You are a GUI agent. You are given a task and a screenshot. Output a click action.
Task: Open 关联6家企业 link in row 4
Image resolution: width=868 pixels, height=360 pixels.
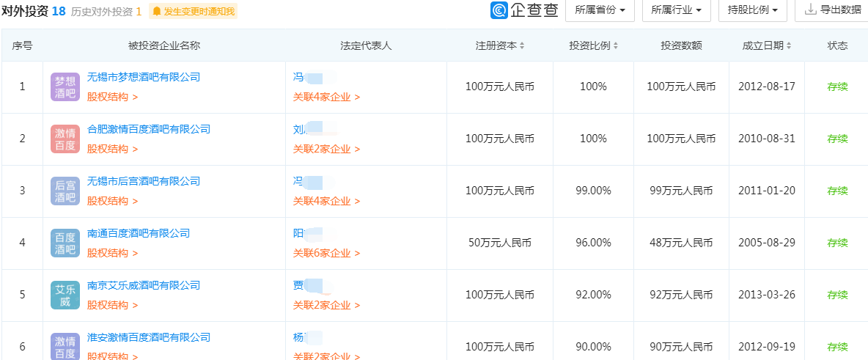tap(326, 253)
